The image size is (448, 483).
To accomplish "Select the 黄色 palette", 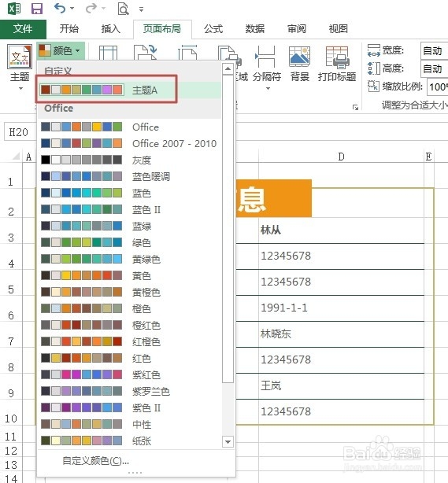I will pyautogui.click(x=129, y=275).
